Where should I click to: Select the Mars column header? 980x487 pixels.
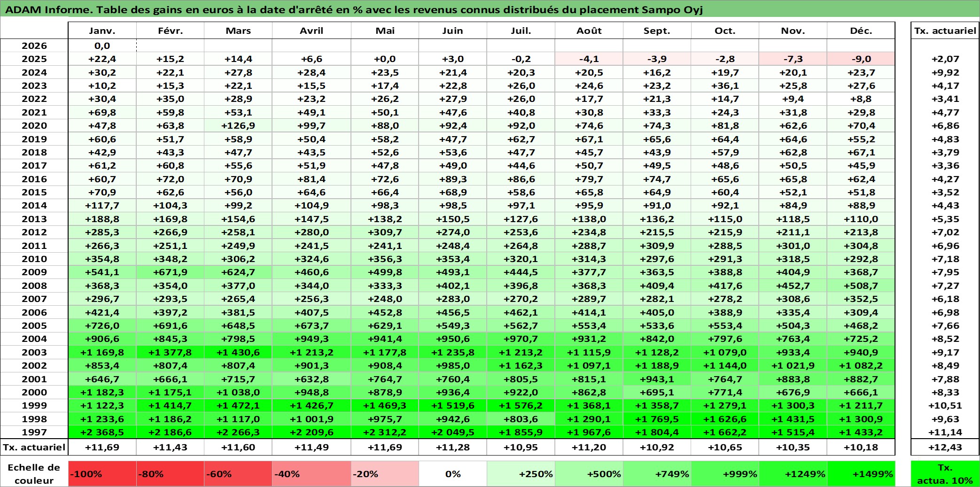[238, 31]
